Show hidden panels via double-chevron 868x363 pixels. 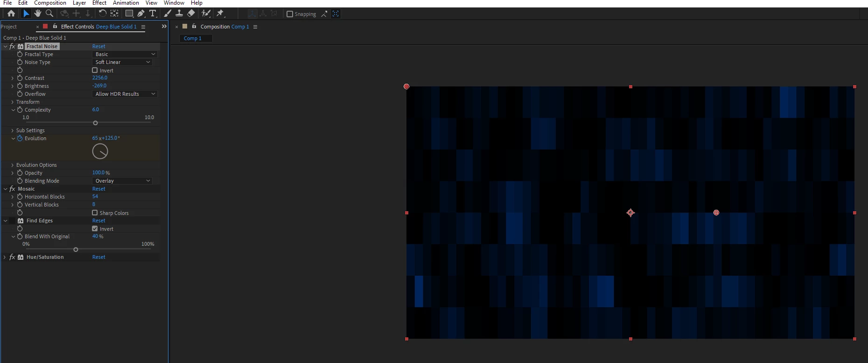(164, 27)
